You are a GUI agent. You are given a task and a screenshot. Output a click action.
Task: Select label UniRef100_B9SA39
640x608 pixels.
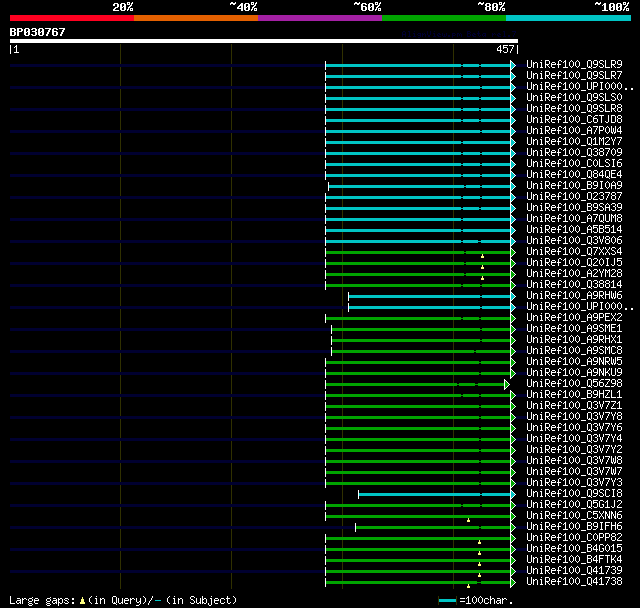(x=574, y=208)
